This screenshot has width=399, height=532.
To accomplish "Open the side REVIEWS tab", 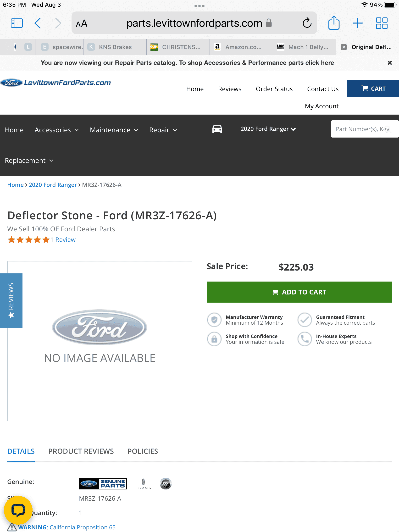I will click(11, 300).
